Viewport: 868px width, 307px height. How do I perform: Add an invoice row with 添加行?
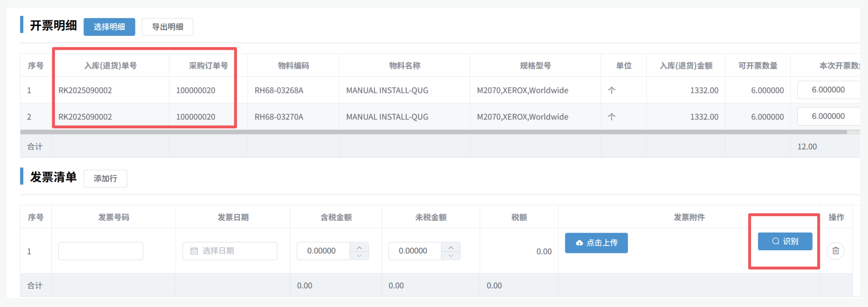(105, 179)
